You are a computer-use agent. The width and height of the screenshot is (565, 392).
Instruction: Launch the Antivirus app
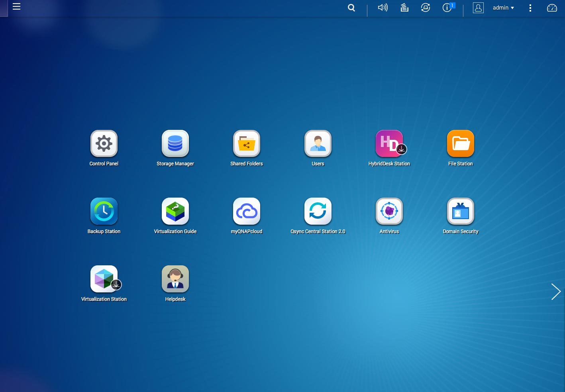point(389,212)
